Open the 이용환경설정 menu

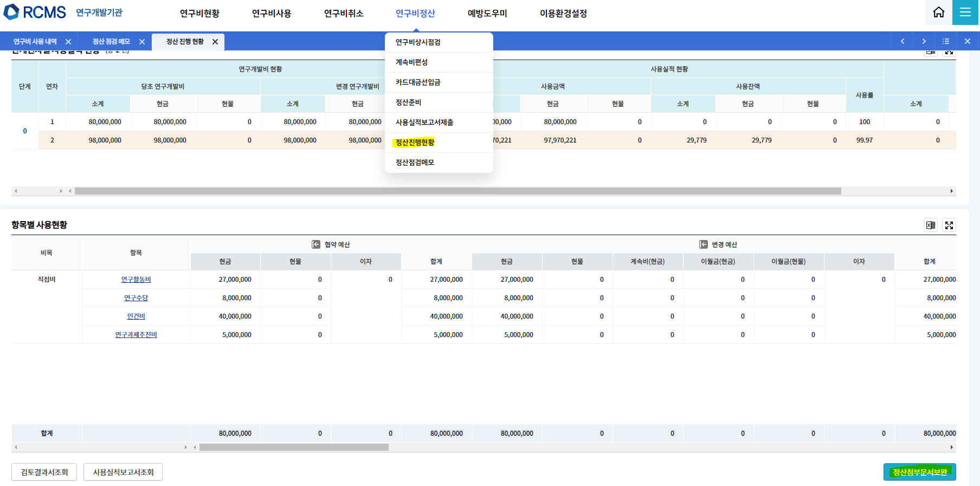click(563, 13)
